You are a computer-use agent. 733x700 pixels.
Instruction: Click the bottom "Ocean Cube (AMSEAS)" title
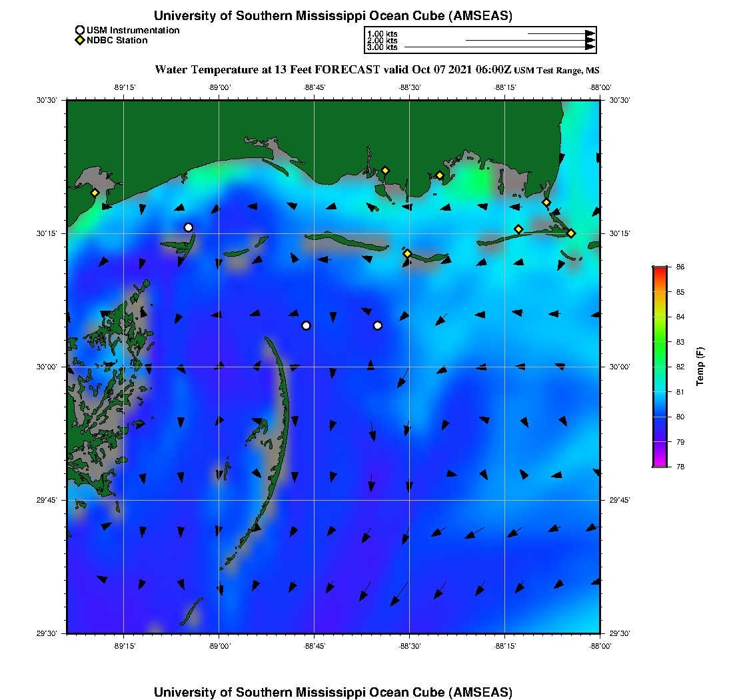click(x=333, y=692)
